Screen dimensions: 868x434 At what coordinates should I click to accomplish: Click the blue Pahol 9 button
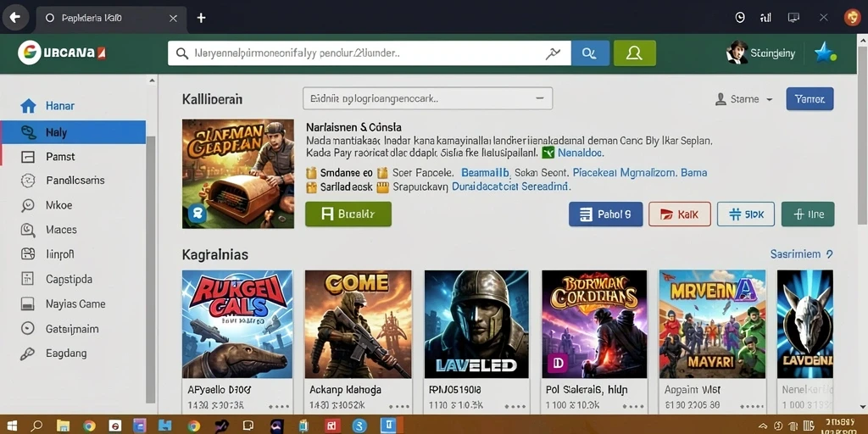(x=605, y=214)
